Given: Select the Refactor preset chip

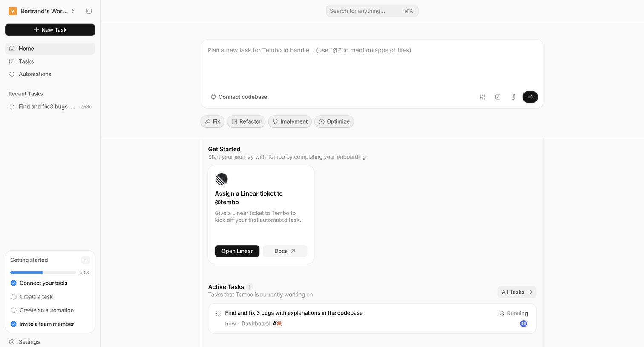Looking at the screenshot, I should (246, 121).
